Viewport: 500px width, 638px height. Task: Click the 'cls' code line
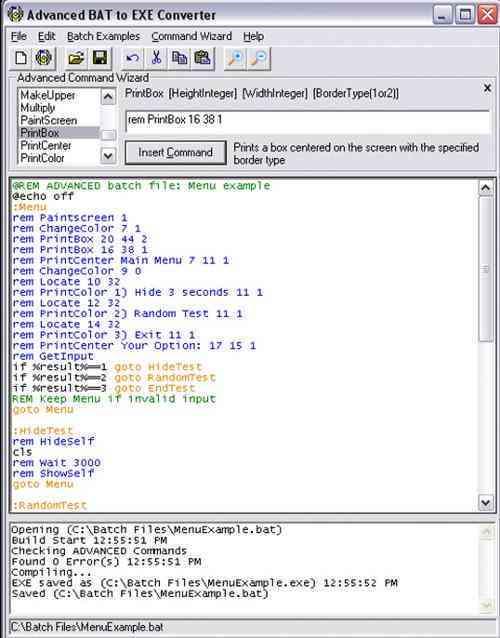coord(22,452)
